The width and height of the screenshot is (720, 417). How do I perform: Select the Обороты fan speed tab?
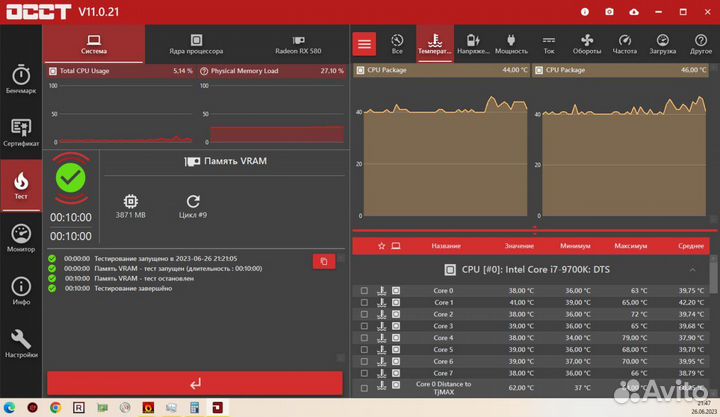point(587,44)
